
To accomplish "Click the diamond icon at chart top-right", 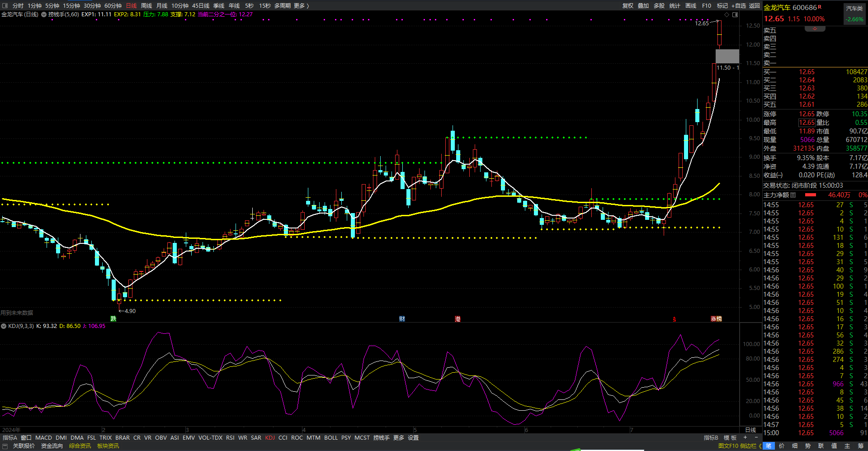I will (726, 15).
